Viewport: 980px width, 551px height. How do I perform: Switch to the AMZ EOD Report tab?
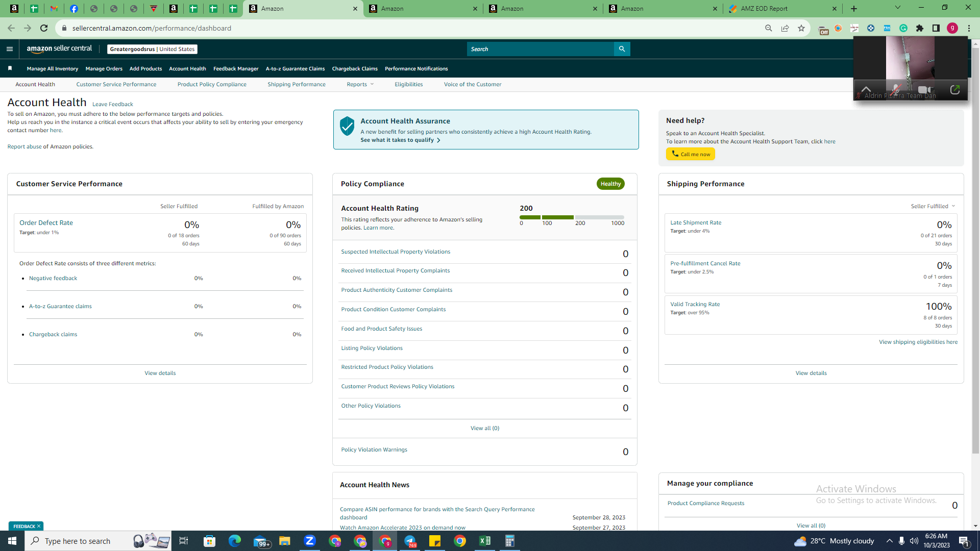[x=782, y=9]
